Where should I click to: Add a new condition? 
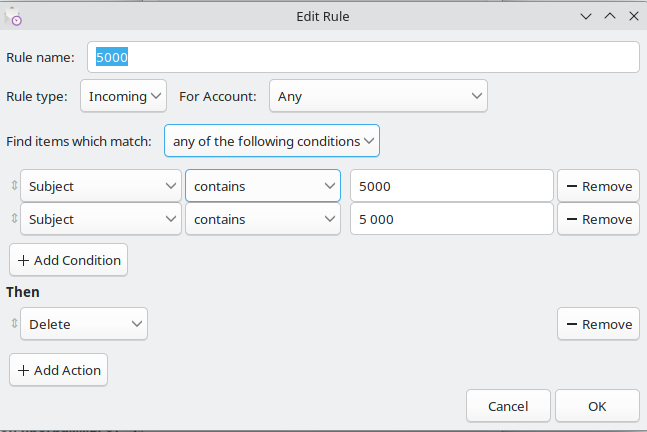pos(68,260)
